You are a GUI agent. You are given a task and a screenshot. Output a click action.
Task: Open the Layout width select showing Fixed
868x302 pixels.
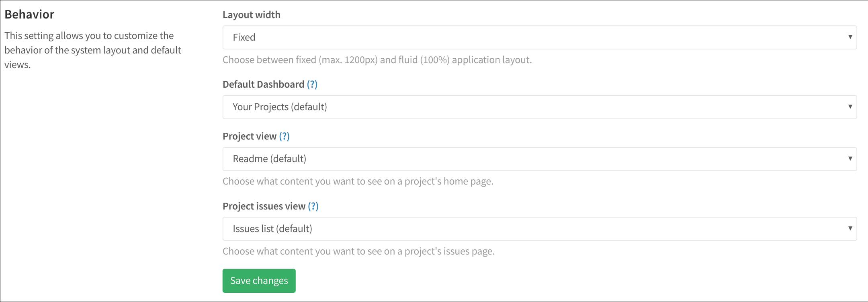pos(538,37)
